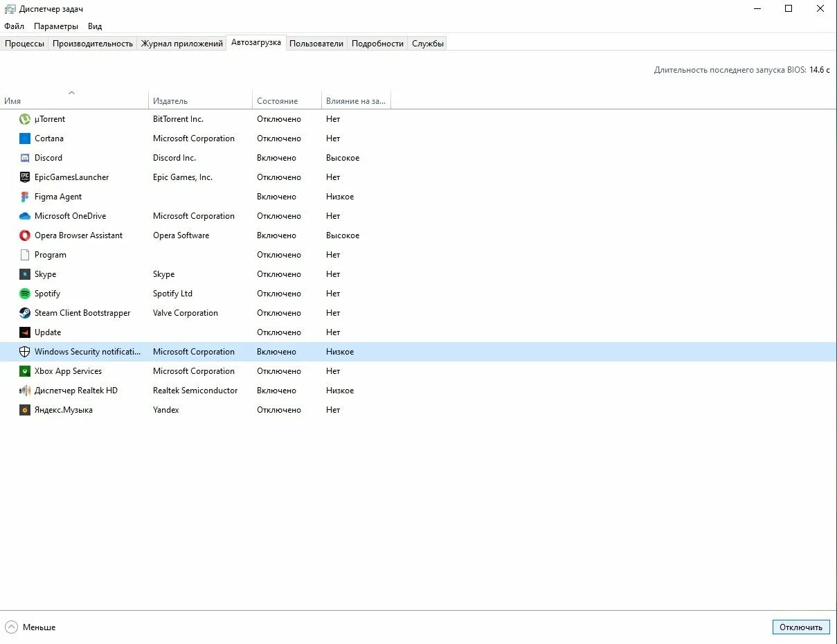
Task: Click Opera Software publisher cell
Action: pyautogui.click(x=181, y=235)
